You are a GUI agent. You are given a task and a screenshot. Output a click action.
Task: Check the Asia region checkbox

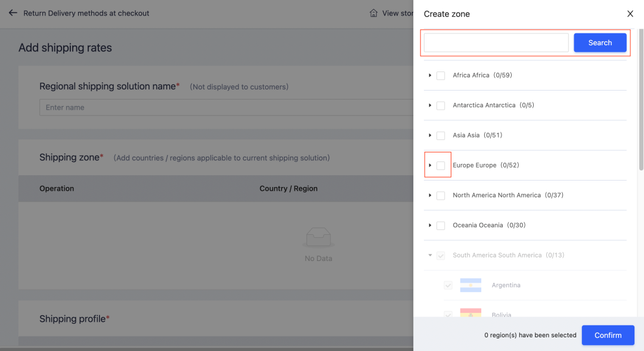click(441, 135)
